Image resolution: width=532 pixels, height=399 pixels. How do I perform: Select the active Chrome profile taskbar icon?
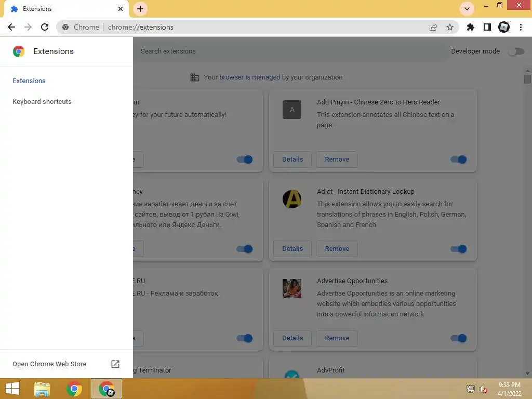107,389
